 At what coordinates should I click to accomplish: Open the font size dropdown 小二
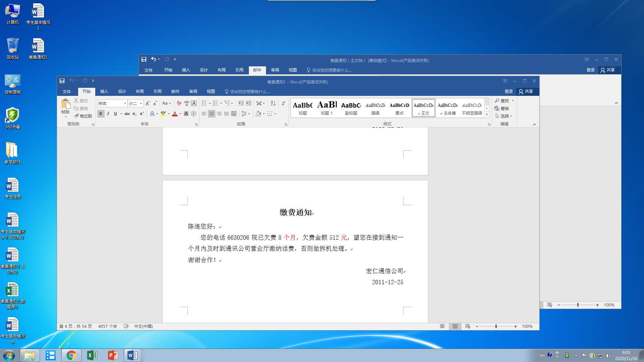(x=141, y=104)
